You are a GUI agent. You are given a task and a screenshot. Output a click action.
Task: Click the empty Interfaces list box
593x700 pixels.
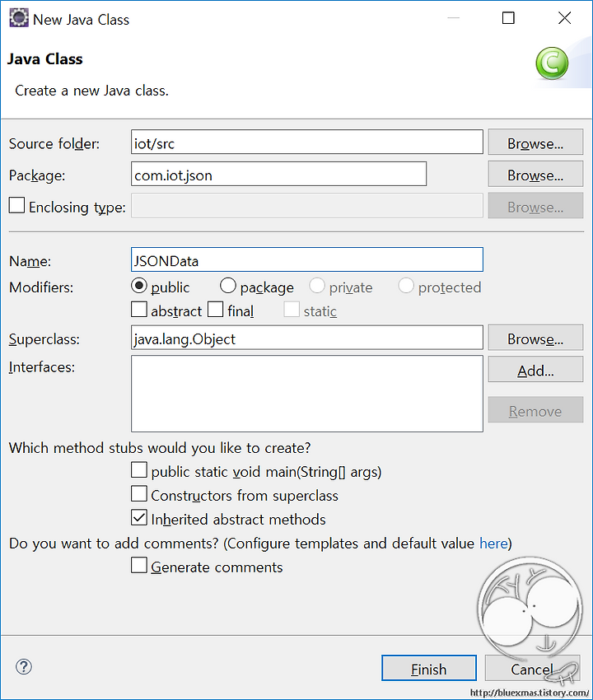point(306,394)
